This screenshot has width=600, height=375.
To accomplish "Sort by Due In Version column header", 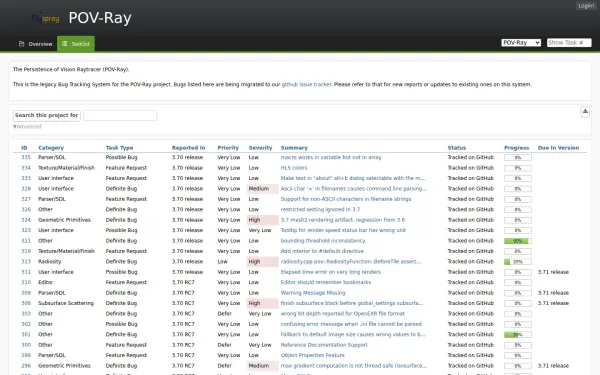I will (558, 148).
